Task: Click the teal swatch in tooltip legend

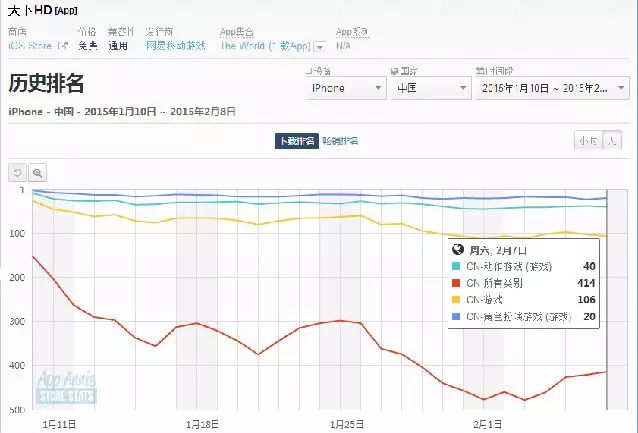Action: 456,267
